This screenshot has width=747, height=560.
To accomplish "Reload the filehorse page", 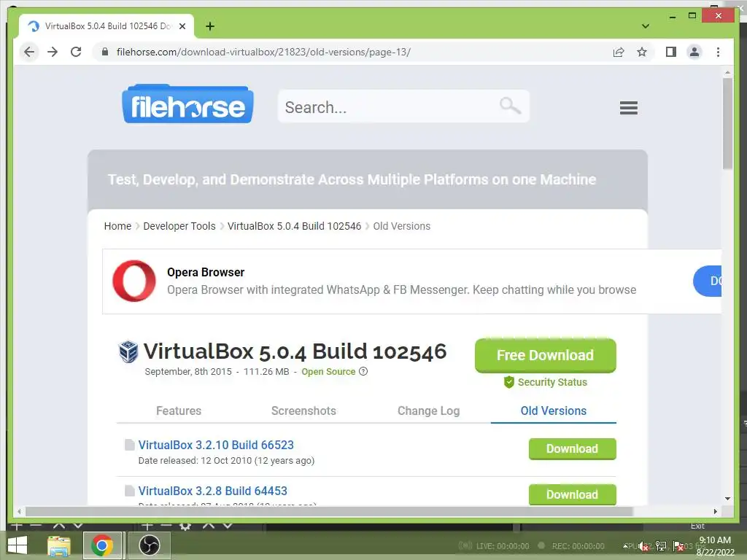I will 76,52.
